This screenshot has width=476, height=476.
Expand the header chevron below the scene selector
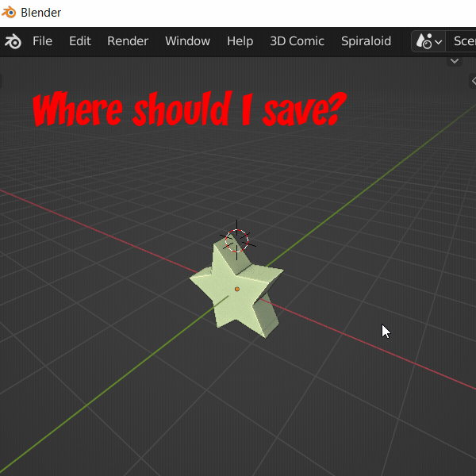click(454, 61)
